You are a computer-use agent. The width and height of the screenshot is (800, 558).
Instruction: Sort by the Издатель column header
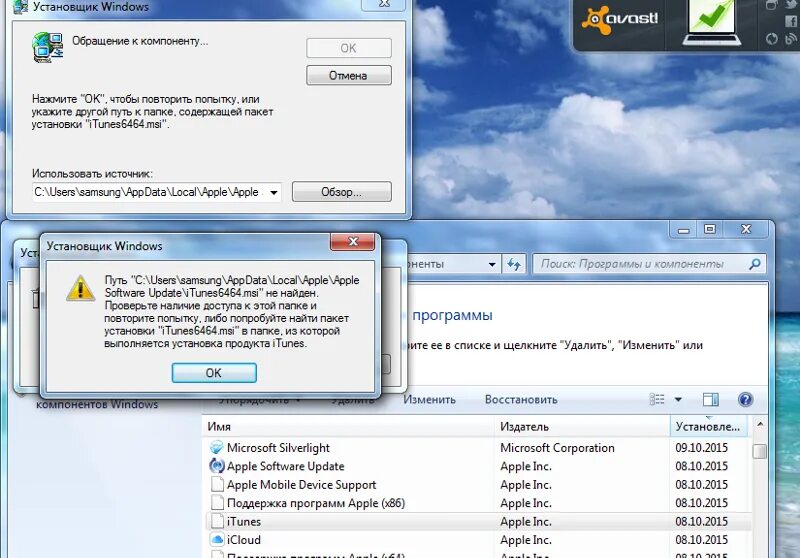pos(582,426)
